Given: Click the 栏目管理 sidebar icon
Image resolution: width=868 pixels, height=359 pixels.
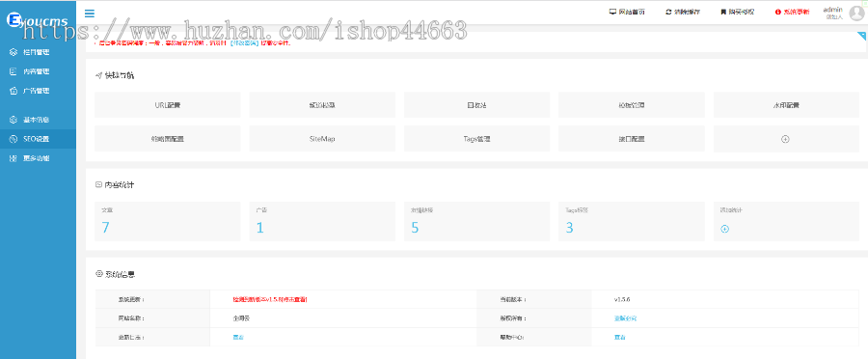Looking at the screenshot, I should [14, 52].
